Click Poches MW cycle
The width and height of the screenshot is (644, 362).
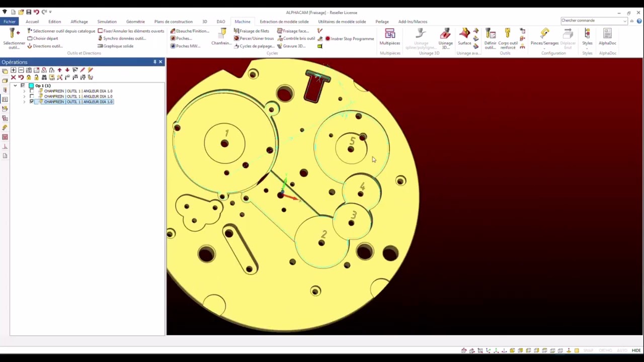185,46
